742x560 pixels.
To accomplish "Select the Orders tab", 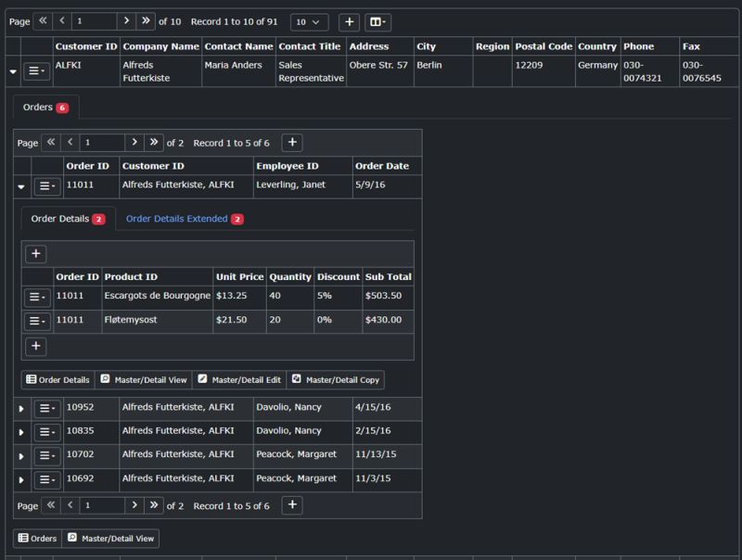I will [x=45, y=108].
